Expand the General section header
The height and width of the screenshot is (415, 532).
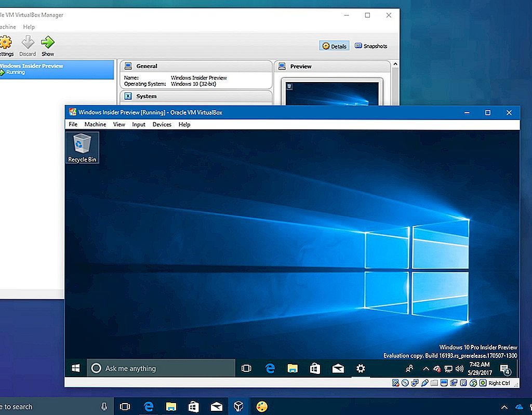(145, 66)
